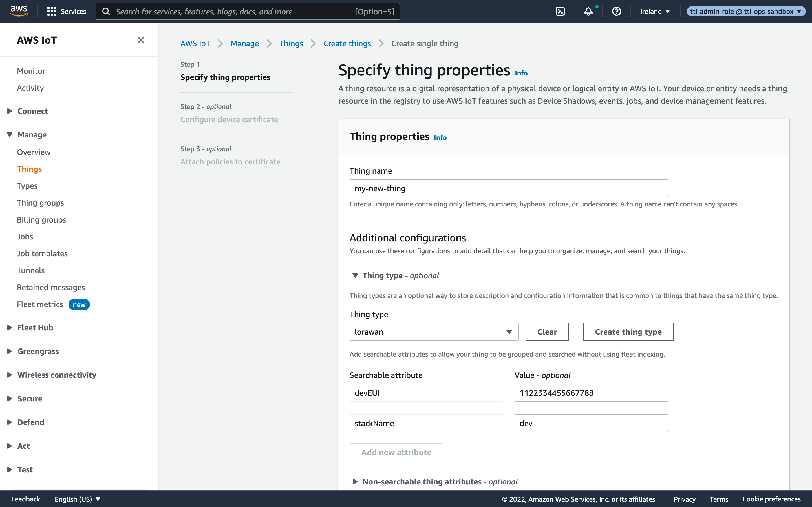The image size is (812, 507).
Task: Click the CloudShell terminal icon
Action: [560, 11]
